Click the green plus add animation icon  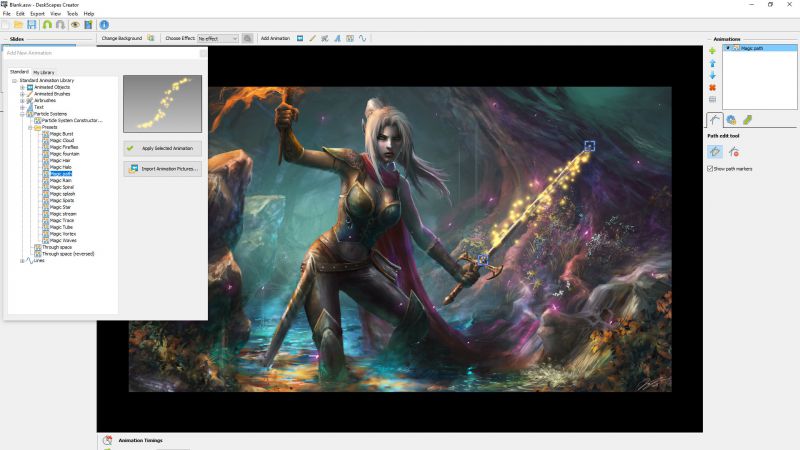712,50
